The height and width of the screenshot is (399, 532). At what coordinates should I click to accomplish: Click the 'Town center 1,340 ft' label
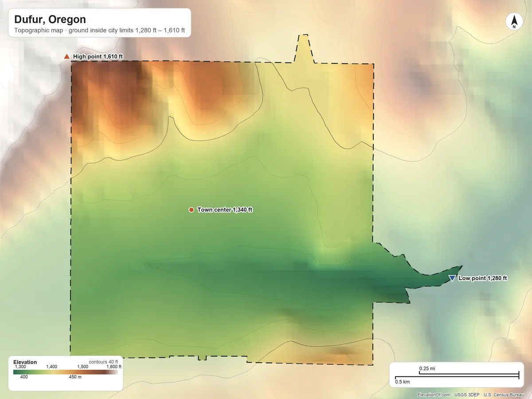point(225,210)
